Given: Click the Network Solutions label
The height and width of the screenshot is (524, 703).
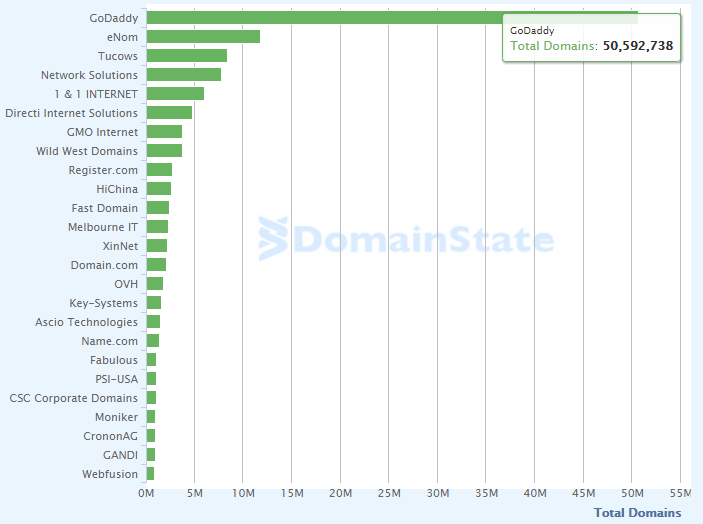Looking at the screenshot, I should [89, 75].
